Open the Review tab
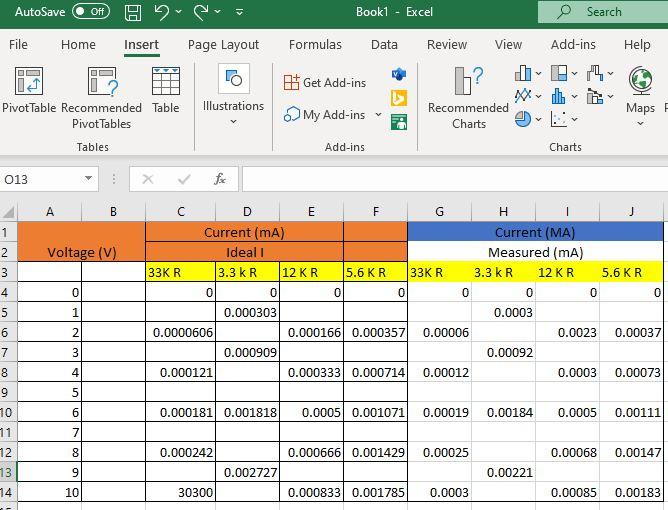Image resolution: width=668 pixels, height=510 pixels. (447, 44)
